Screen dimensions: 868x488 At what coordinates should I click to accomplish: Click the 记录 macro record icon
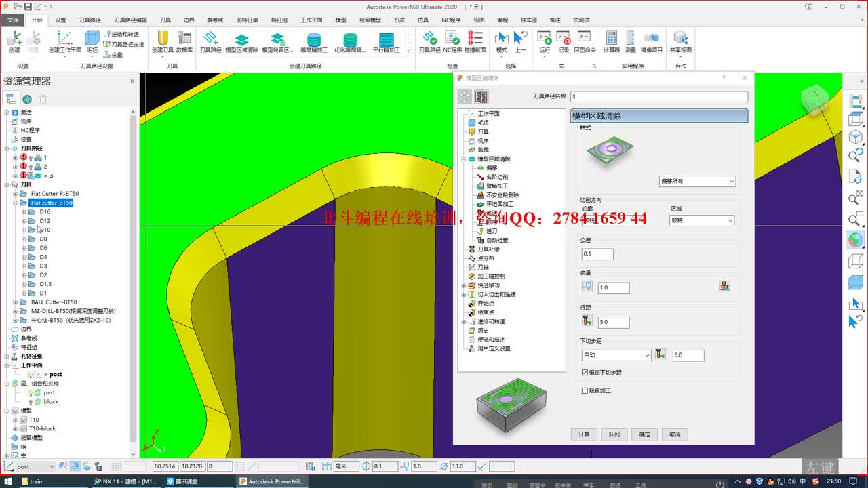pos(564,37)
